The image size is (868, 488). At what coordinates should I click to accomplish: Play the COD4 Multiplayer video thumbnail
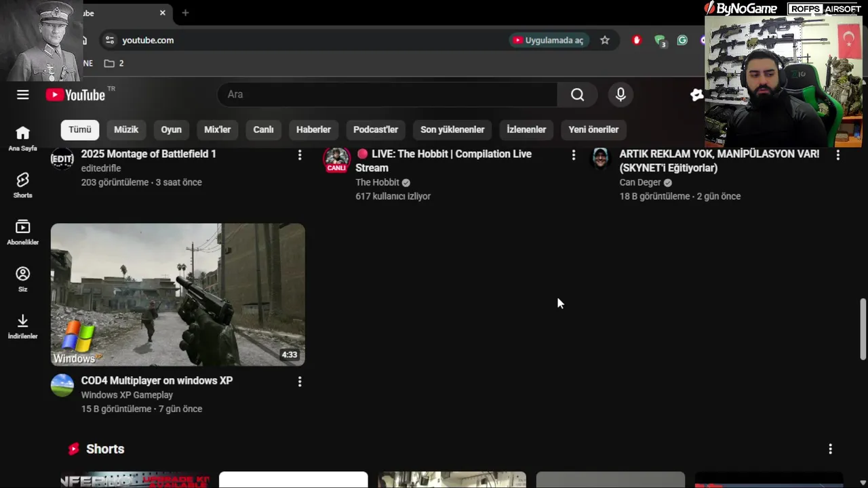pos(178,295)
